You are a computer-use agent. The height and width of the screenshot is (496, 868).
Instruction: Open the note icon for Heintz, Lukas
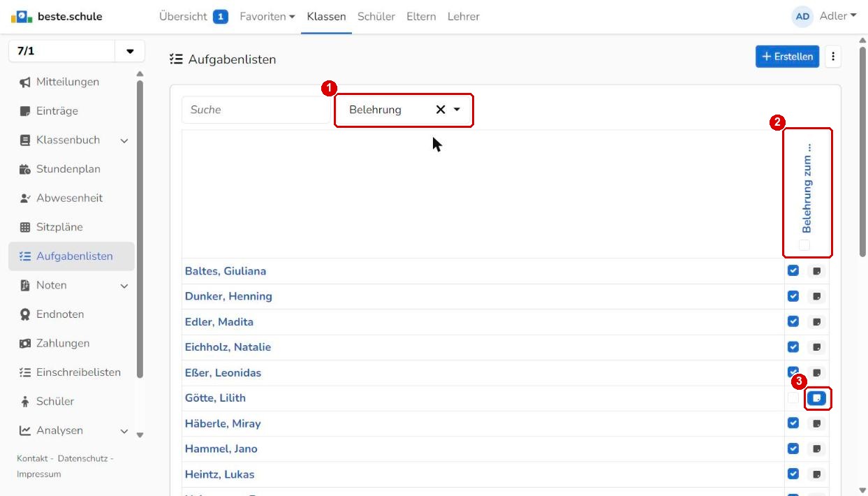pyautogui.click(x=816, y=474)
